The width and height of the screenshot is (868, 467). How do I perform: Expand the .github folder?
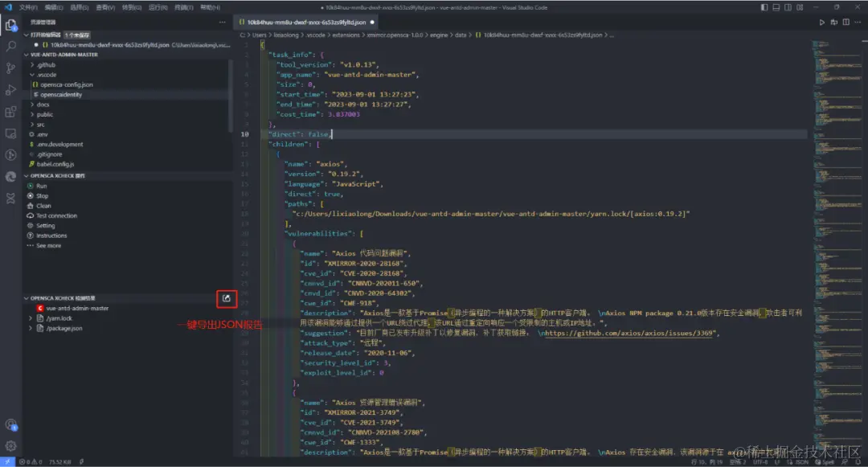pyautogui.click(x=32, y=65)
